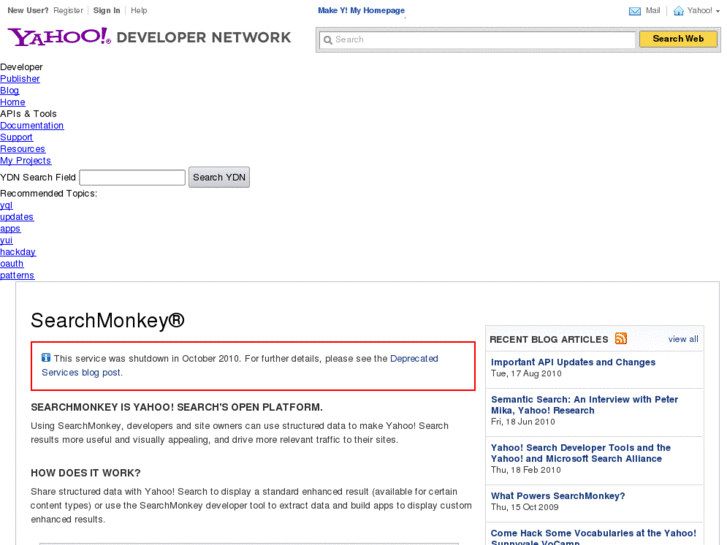727x545 pixels.
Task: Click the date Thu, 18 Feb 2010
Action: pos(526,470)
